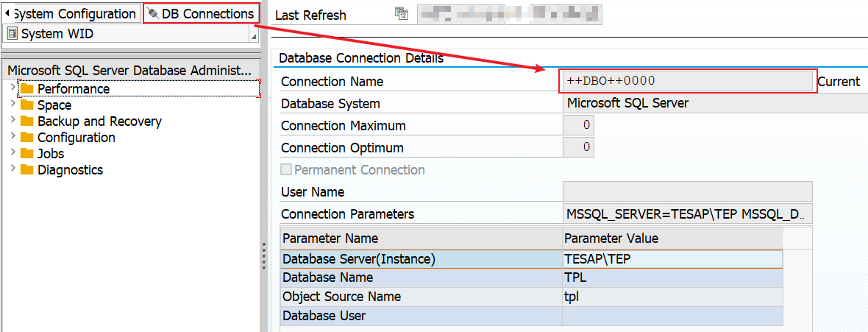The image size is (868, 332).
Task: Expand the Jobs folder
Action: (x=13, y=152)
